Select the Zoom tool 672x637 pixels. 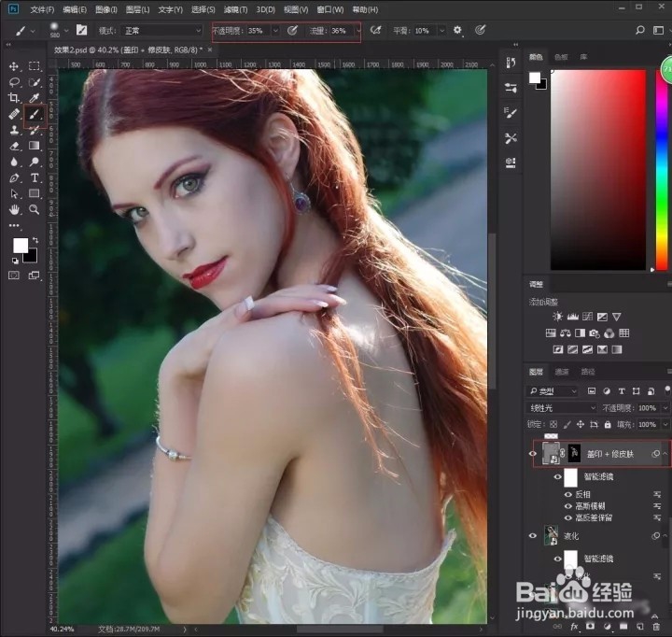click(x=35, y=209)
